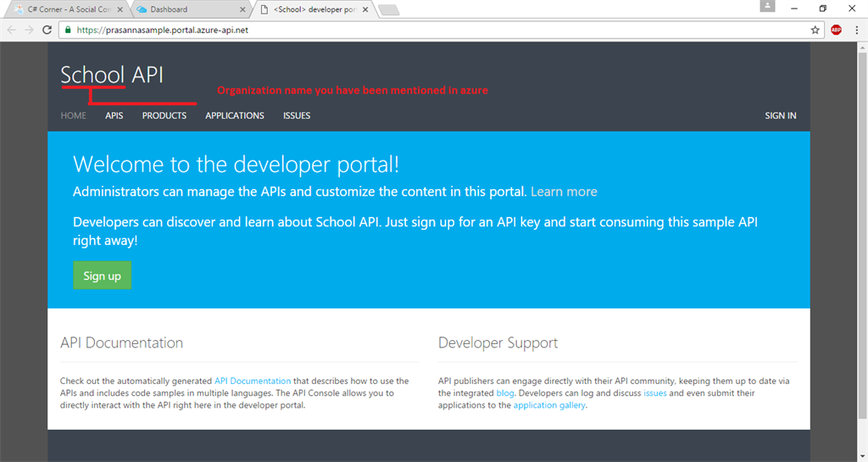Open the Chrome three-dot menu
The image size is (868, 462).
click(x=856, y=30)
